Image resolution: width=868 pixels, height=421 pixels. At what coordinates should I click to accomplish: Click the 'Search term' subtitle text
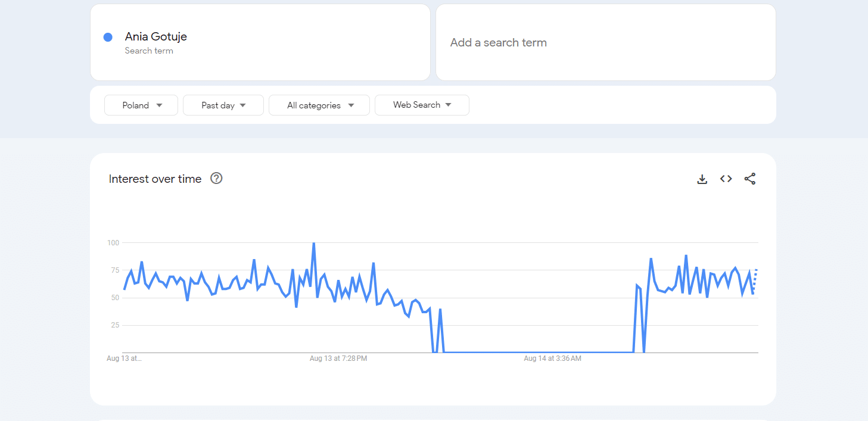coord(149,51)
